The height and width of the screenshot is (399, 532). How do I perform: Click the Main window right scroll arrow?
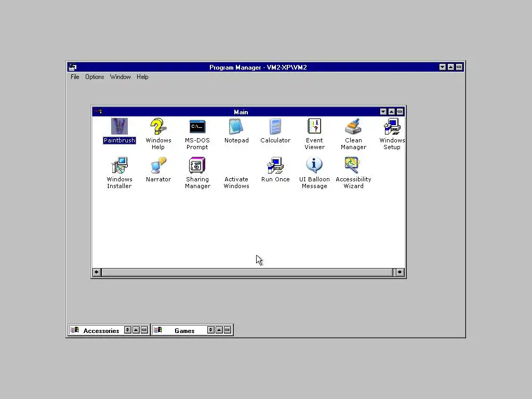[400, 272]
